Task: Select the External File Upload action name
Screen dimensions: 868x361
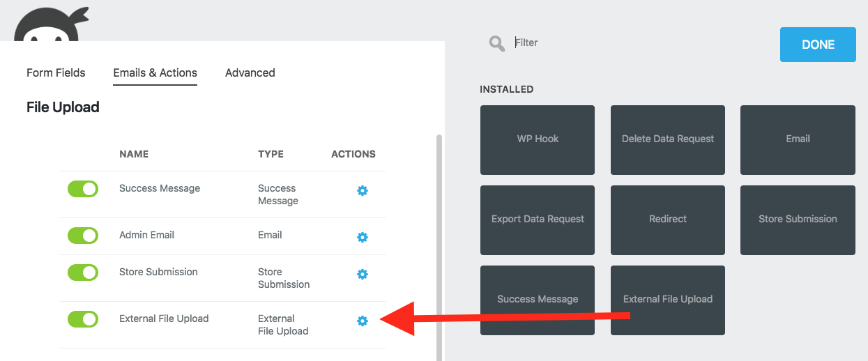Action: coord(164,318)
